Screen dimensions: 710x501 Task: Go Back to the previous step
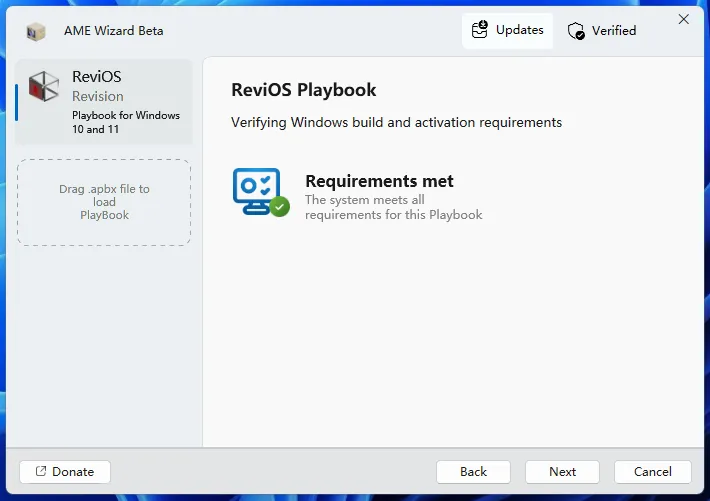[473, 472]
